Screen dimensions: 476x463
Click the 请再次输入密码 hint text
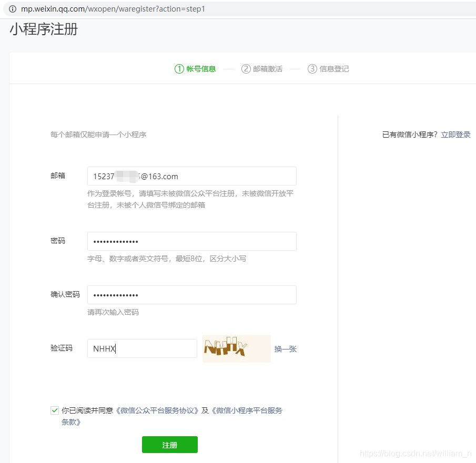click(x=113, y=312)
